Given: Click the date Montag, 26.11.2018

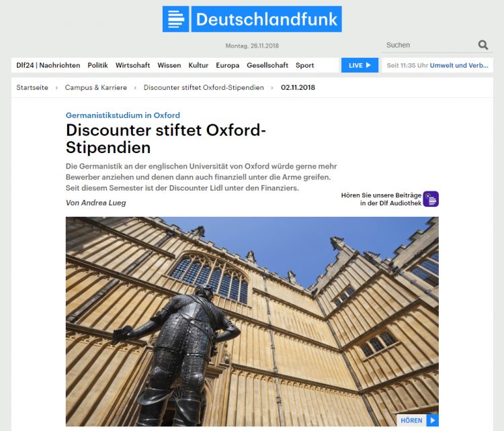Looking at the screenshot, I should coord(252,46).
